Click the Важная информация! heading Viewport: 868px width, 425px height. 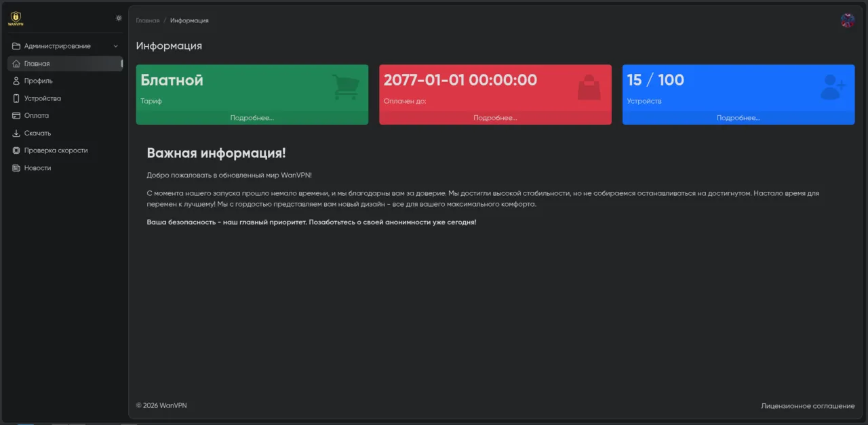[x=216, y=153]
